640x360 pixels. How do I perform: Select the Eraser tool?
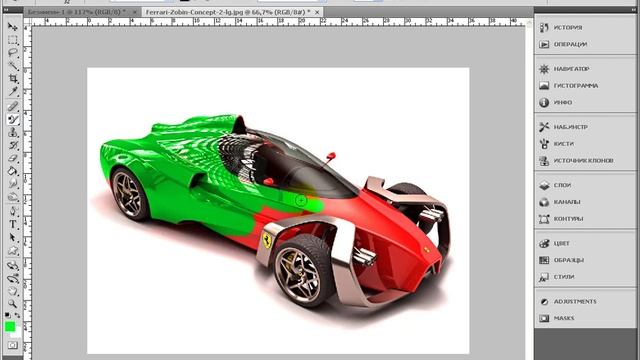click(13, 158)
